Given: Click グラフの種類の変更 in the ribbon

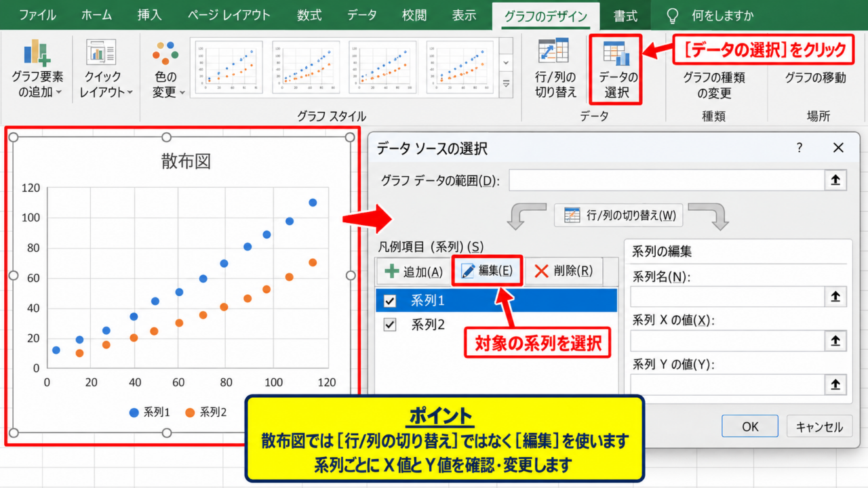Looking at the screenshot, I should tap(714, 85).
